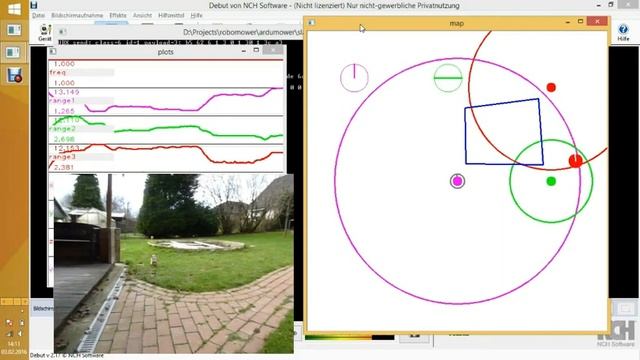
Task: Click the network tray icon
Action: pyautogui.click(x=9, y=333)
